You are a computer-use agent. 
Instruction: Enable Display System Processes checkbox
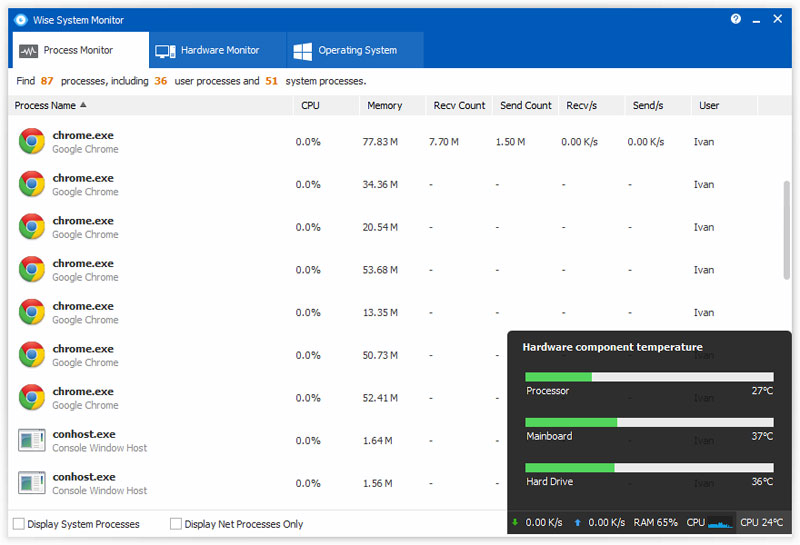click(x=19, y=524)
